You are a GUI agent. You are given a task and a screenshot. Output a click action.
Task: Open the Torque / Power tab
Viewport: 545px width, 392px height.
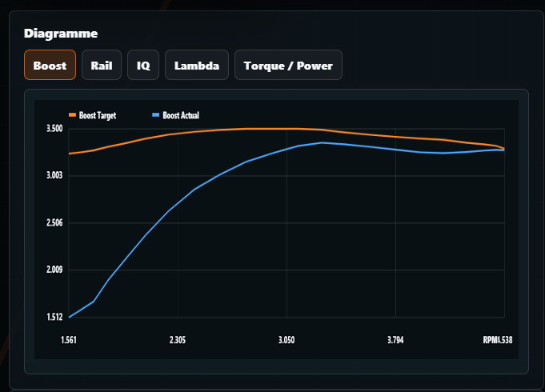[x=288, y=65]
